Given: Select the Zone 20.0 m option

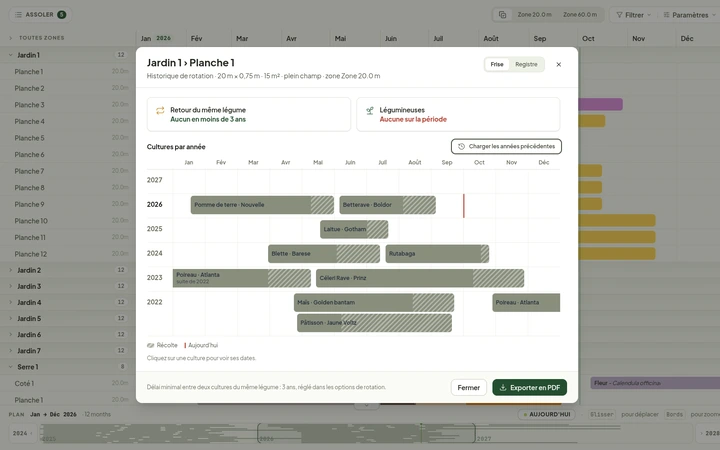Looking at the screenshot, I should click(534, 15).
